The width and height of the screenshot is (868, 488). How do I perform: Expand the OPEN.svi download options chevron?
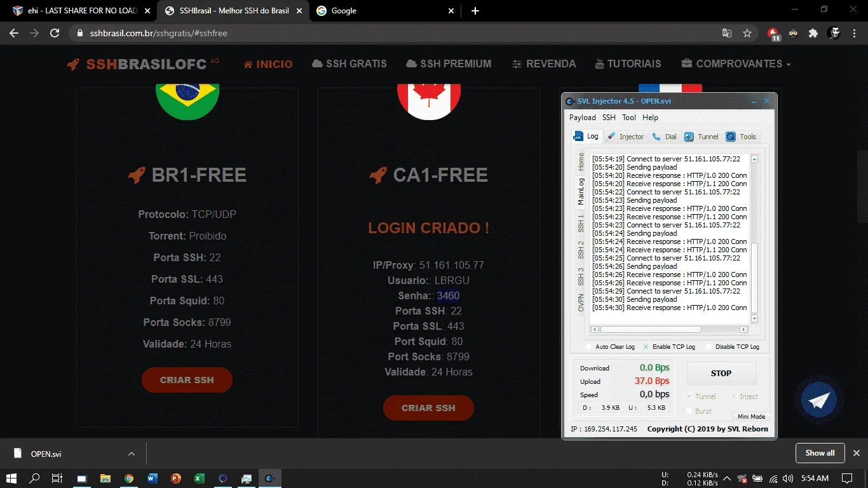pyautogui.click(x=132, y=454)
